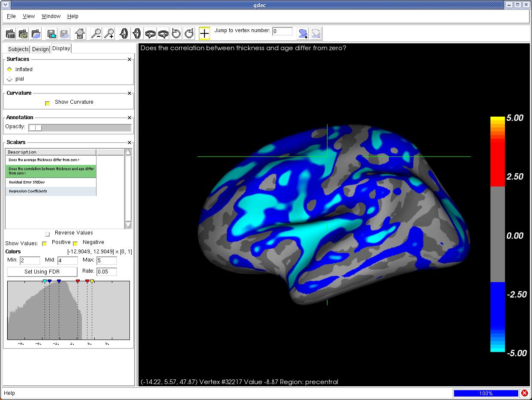Select the crosshair cursor tool
Screen dimensions: 532x400
204,33
